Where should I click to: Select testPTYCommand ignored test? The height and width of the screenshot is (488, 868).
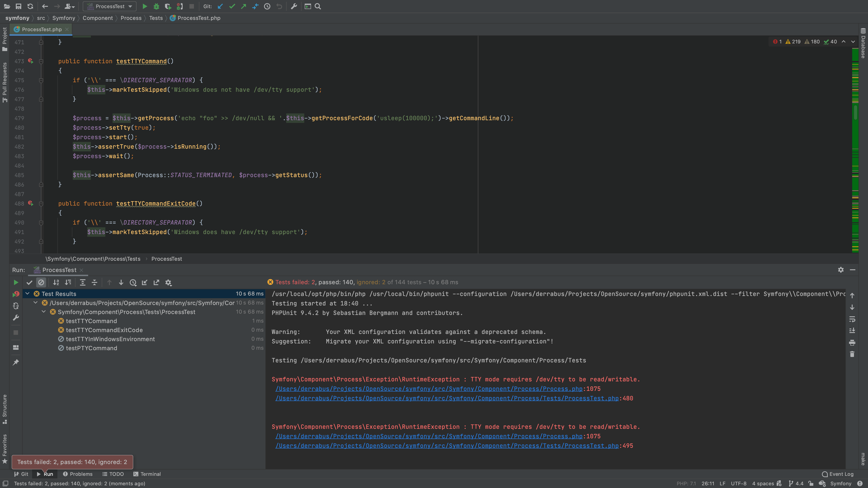click(x=91, y=348)
